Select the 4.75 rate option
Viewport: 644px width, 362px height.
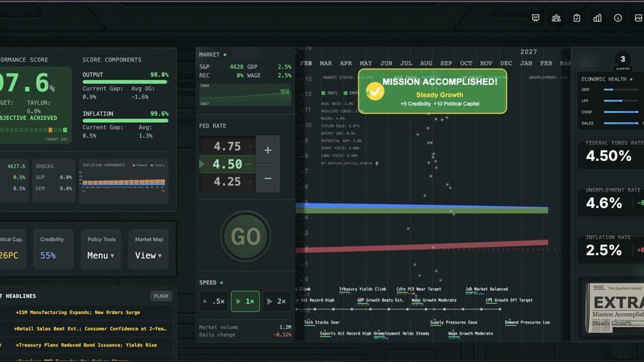(x=227, y=146)
